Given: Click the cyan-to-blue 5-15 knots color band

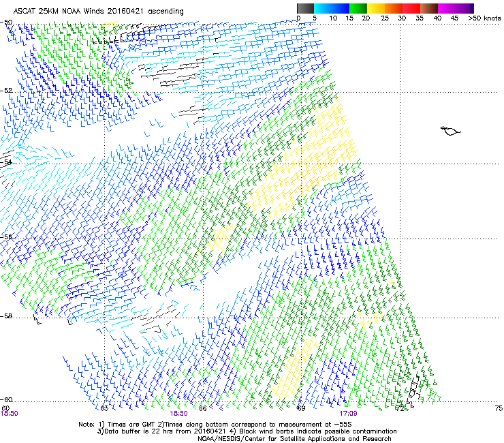Looking at the screenshot, I should 332,8.
